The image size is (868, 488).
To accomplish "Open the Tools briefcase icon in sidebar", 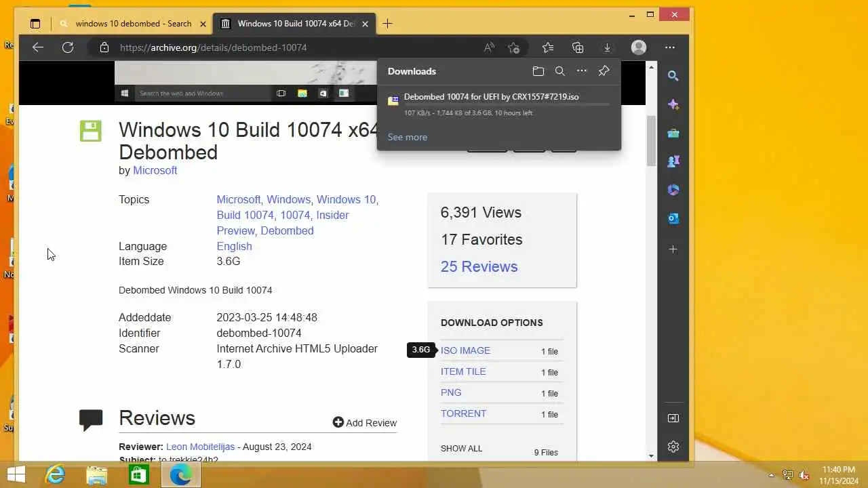I will pyautogui.click(x=673, y=133).
